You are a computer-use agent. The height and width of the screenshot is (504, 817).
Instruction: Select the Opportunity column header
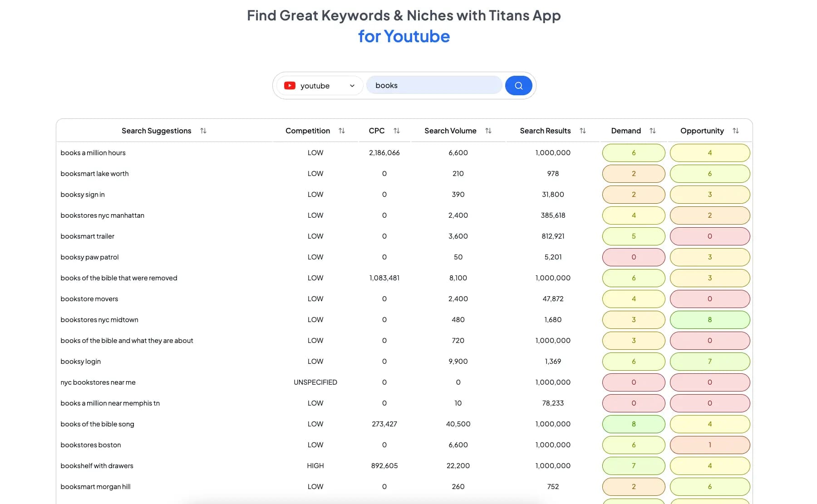[702, 131]
